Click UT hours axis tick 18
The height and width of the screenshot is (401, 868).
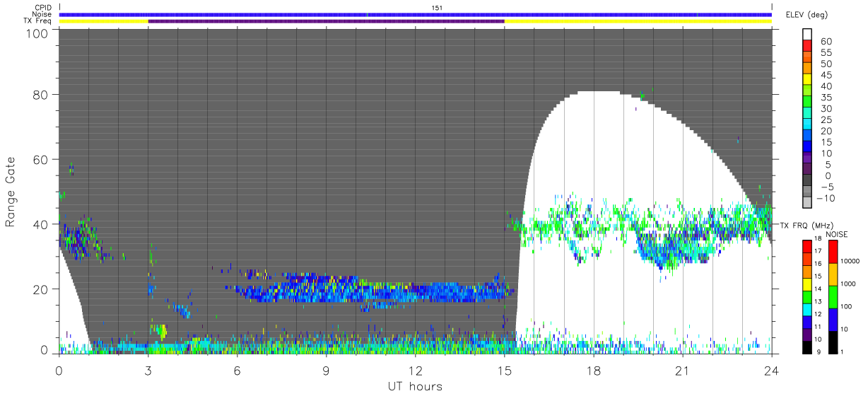click(593, 370)
